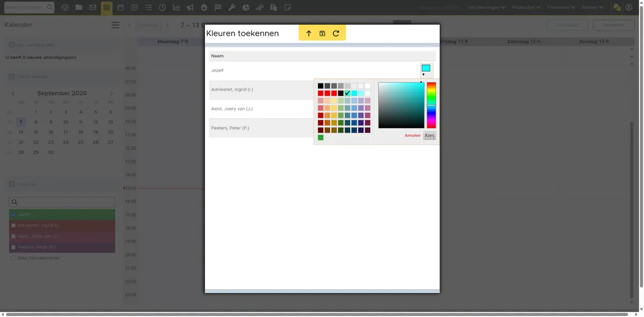The height and width of the screenshot is (317, 644).
Task: Click Annuleer in the color picker
Action: (413, 136)
